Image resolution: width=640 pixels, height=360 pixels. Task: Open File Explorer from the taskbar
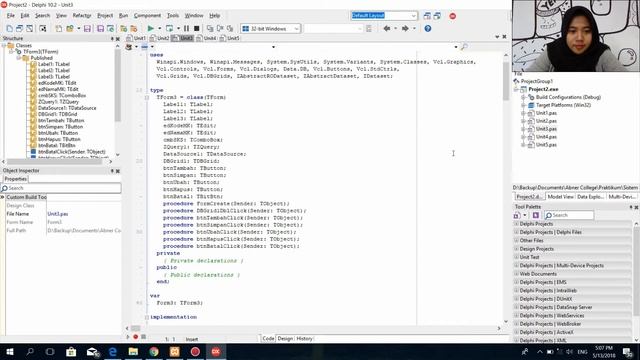pyautogui.click(x=133, y=351)
